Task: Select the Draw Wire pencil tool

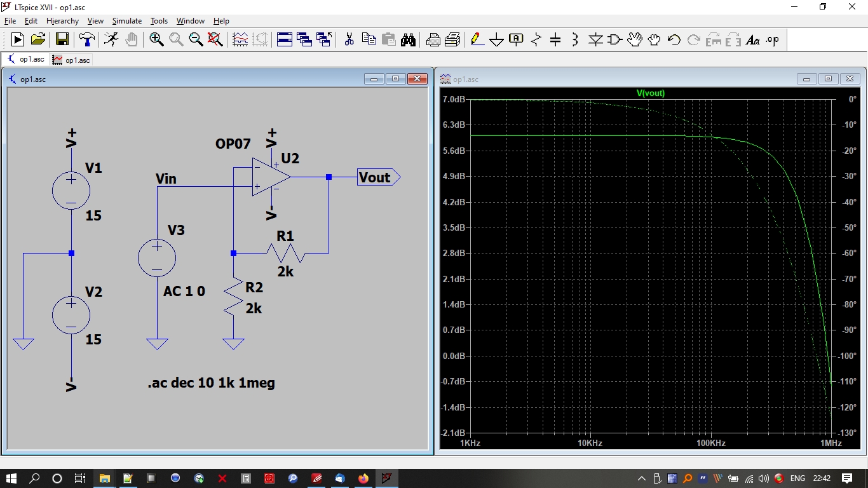Action: click(477, 39)
